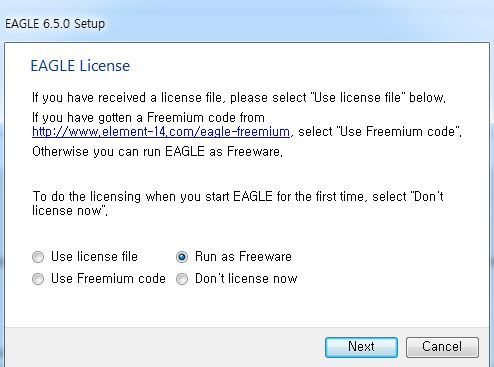
Task: Click the "license now" second line of last paragraph
Action: click(70, 211)
